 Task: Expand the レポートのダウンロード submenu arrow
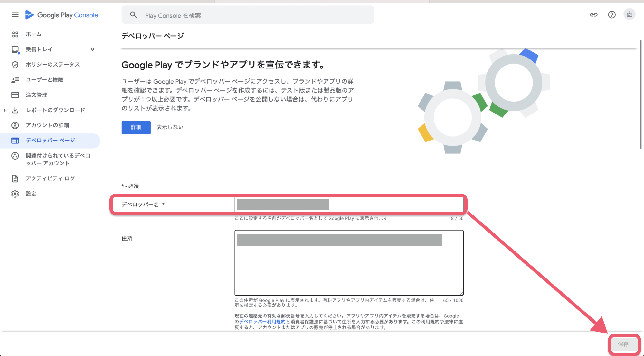pos(5,110)
